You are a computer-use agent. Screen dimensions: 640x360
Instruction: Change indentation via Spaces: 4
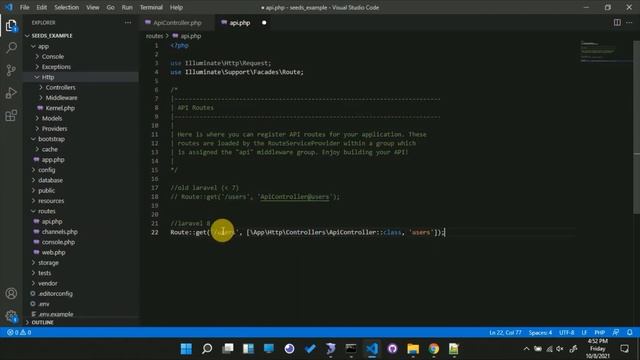click(x=540, y=332)
